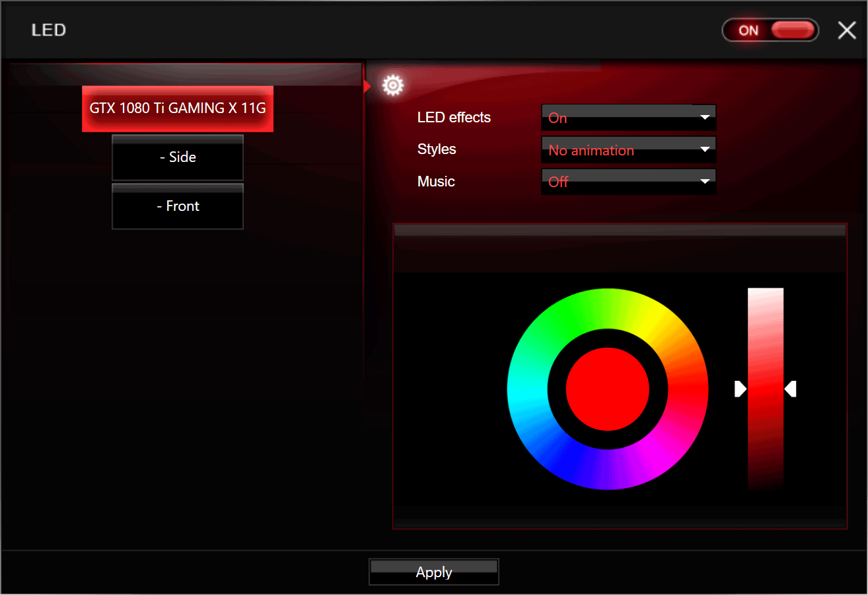
Task: Choose the Side LED zone
Action: coord(178,157)
